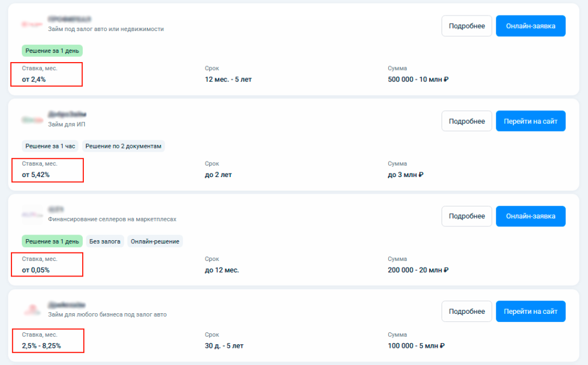Click the Без залога tag
588x365 pixels.
click(105, 241)
